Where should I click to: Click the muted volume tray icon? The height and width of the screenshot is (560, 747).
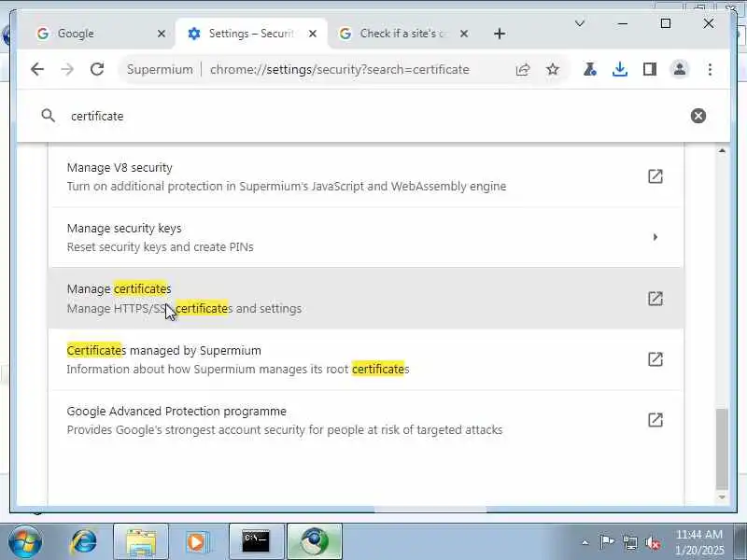click(652, 542)
